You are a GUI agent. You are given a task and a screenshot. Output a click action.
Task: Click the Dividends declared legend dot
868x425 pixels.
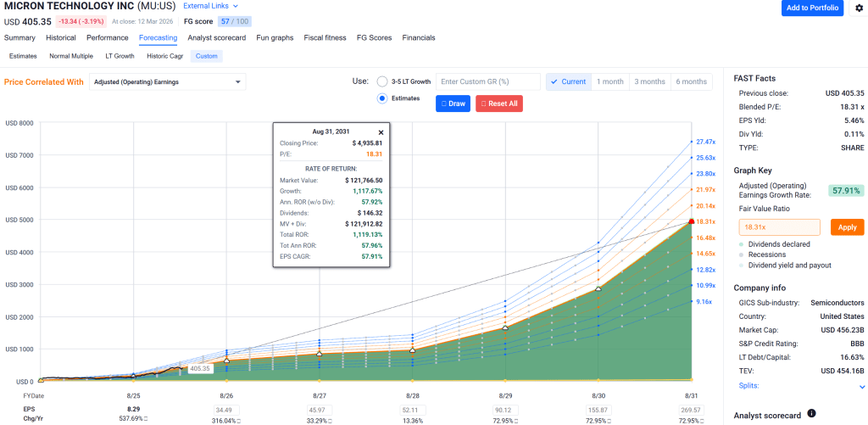pos(742,245)
